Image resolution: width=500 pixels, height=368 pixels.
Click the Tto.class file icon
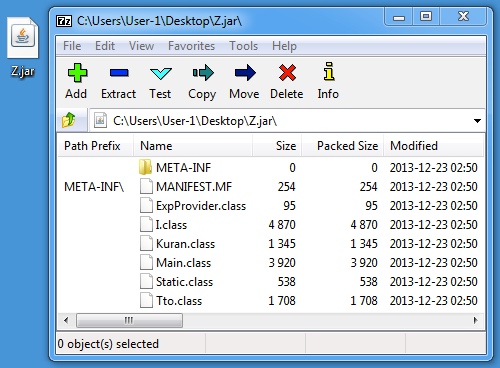tap(146, 301)
